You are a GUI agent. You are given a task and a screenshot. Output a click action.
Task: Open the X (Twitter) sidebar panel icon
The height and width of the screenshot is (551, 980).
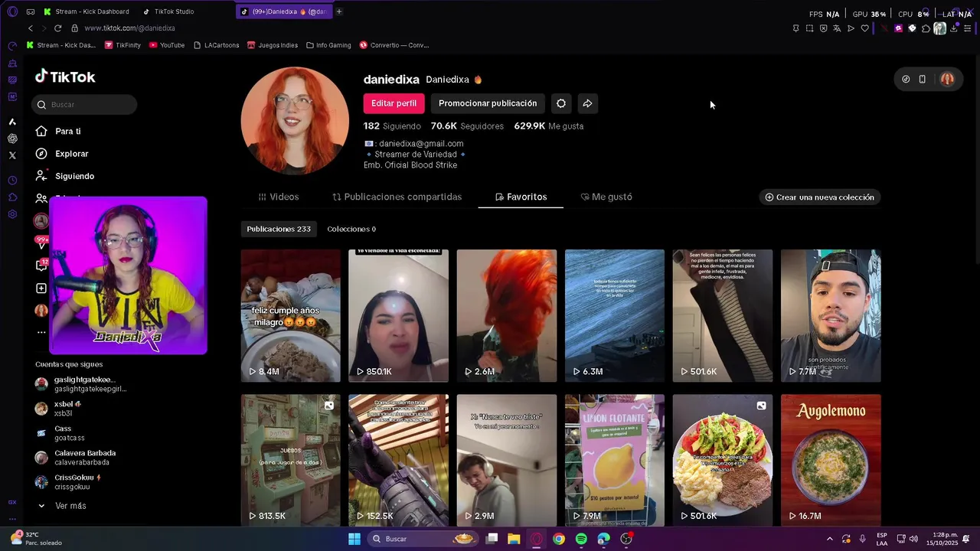[x=12, y=155]
